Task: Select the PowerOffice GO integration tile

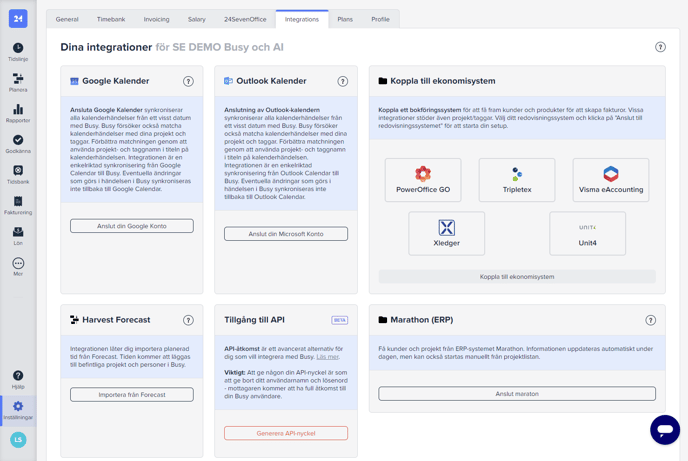Action: pos(423,180)
